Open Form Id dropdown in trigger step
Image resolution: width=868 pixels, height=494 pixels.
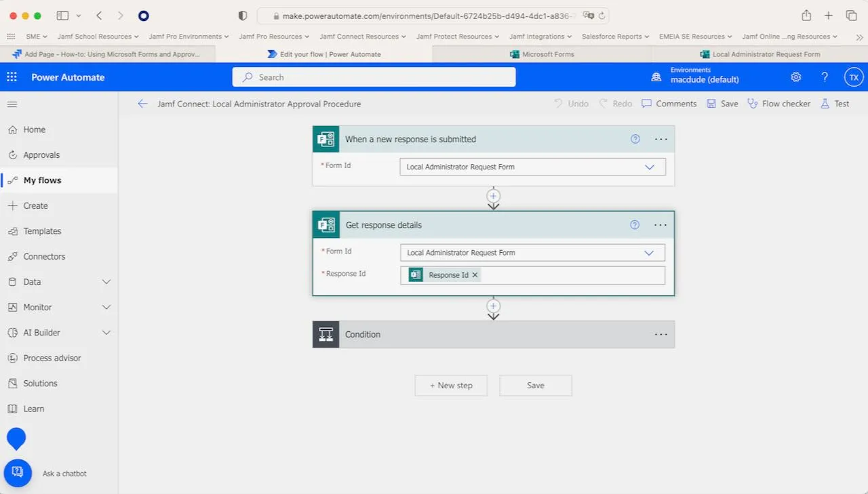pyautogui.click(x=649, y=167)
